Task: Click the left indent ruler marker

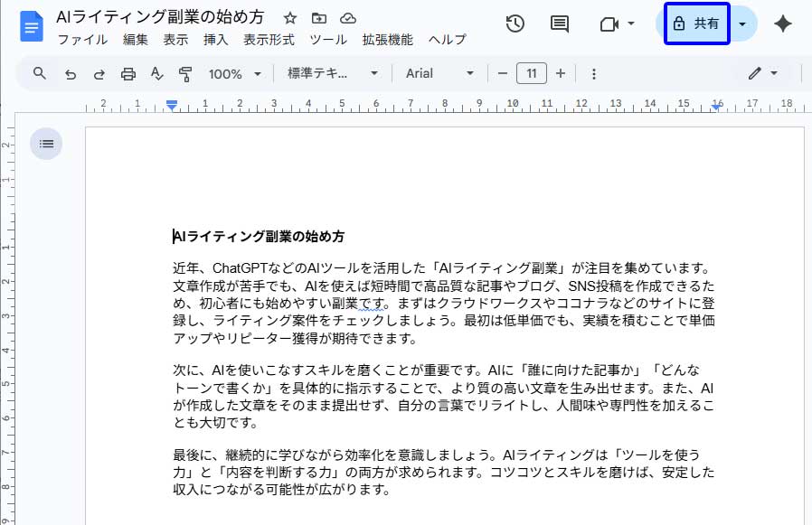Action: click(172, 107)
